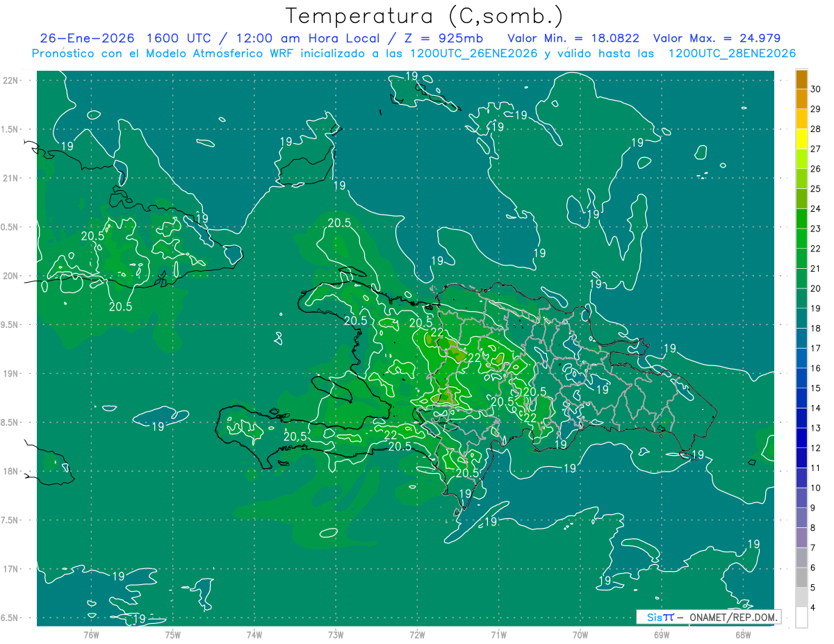
Task: Click the green colorbar band between 22 and 23
Action: click(801, 238)
